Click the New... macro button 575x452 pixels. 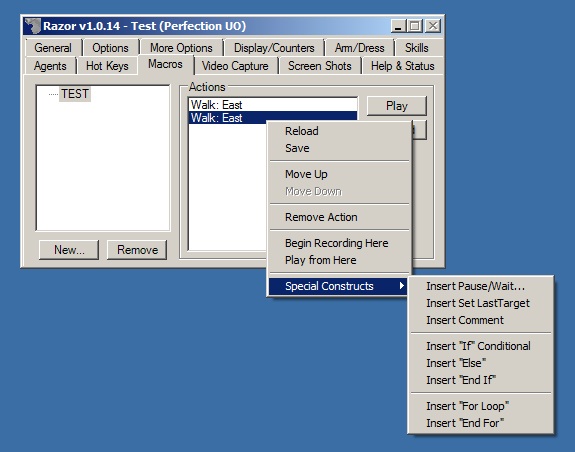[x=69, y=250]
